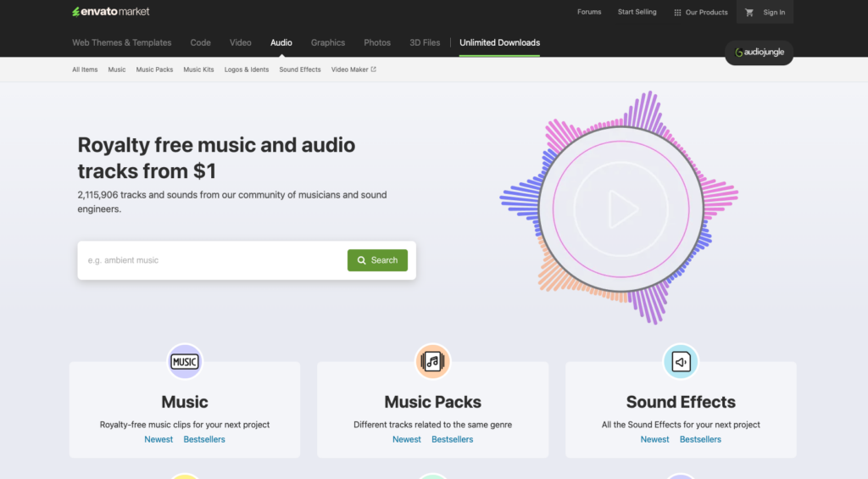Viewport: 868px width, 479px height.
Task: Select the Music Packs sub-navigation link
Action: pos(154,70)
